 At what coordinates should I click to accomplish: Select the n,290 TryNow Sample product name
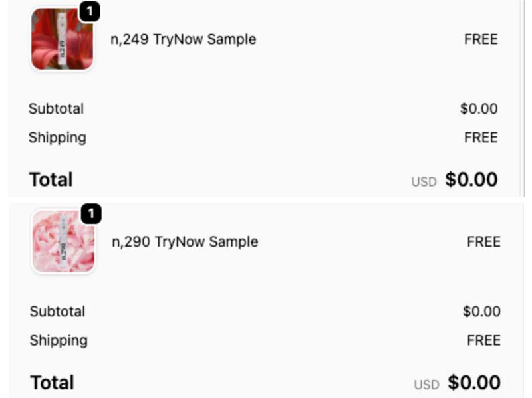click(185, 242)
